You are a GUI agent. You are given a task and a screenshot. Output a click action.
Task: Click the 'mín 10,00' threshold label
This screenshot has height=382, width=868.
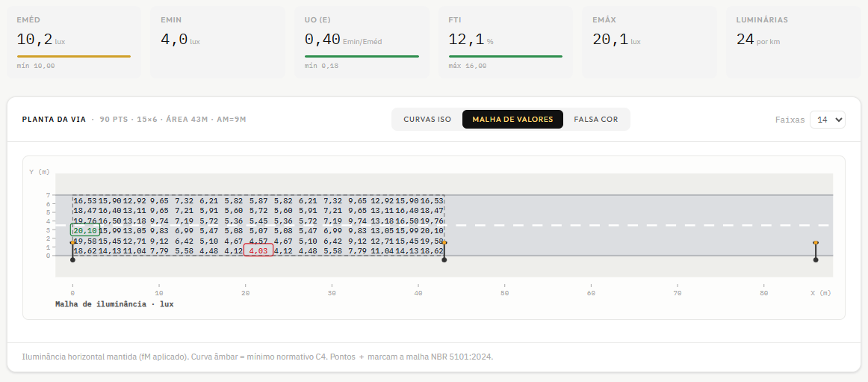35,66
